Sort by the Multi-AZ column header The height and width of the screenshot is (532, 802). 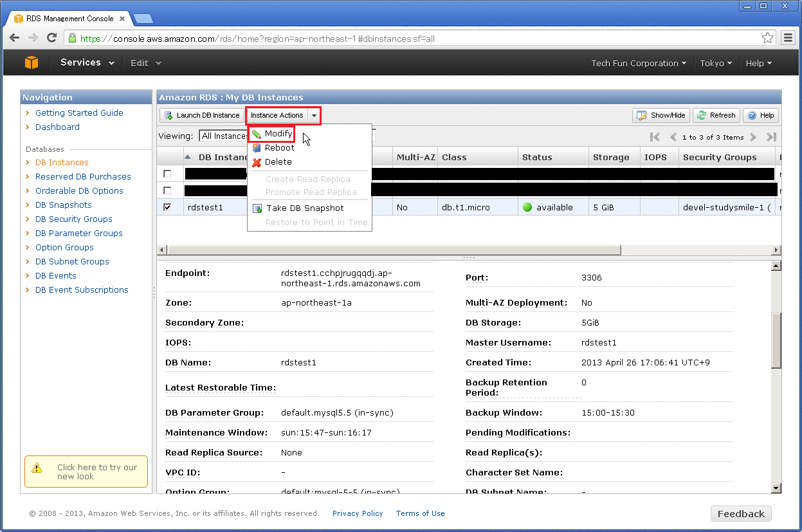(x=415, y=157)
